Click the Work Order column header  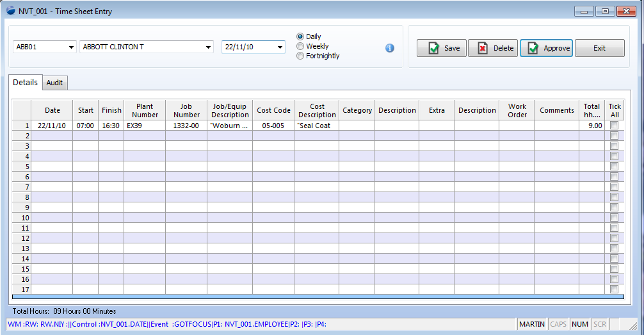[x=517, y=110]
